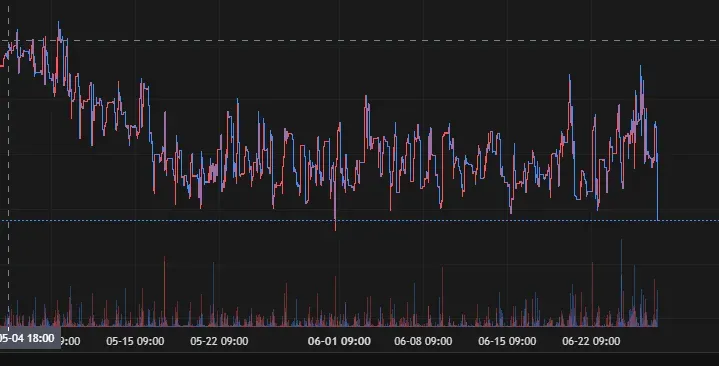Select the 05-22 09:00 time axis label
Screen dimensions: 719x366
point(219,341)
